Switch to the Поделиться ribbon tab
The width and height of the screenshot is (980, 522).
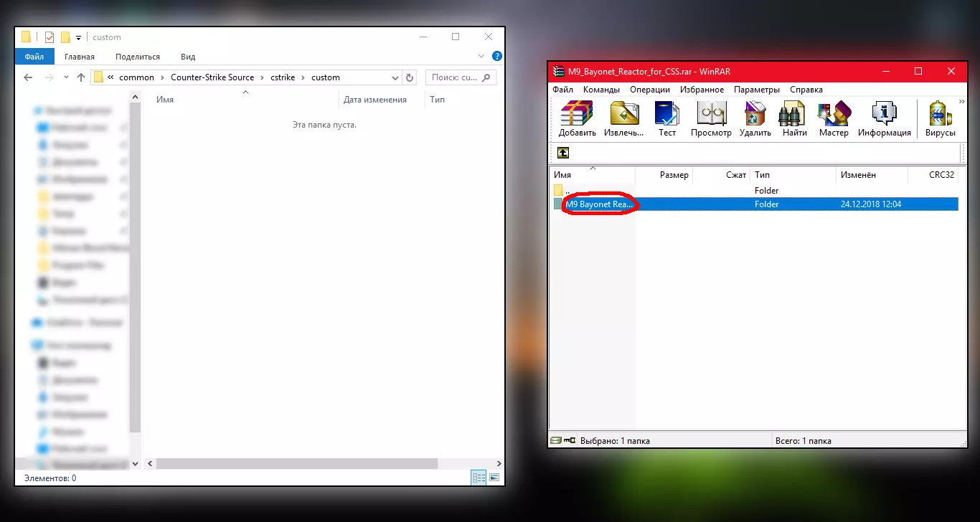click(x=138, y=57)
